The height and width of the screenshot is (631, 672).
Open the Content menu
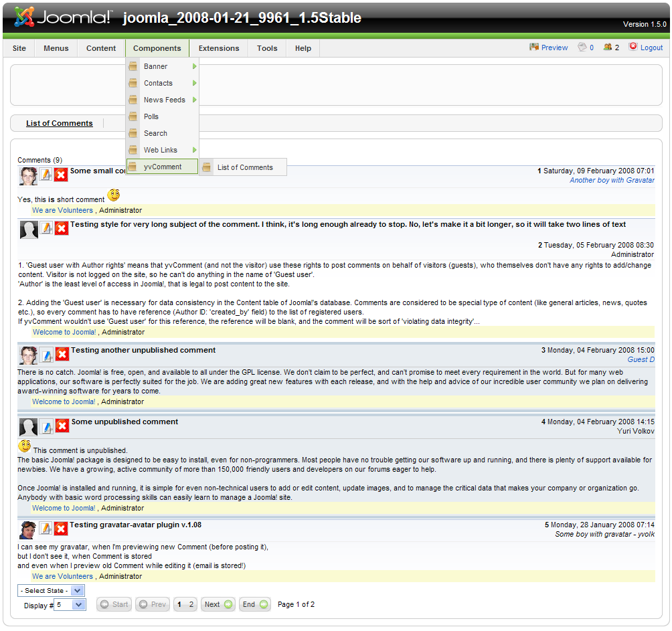(x=101, y=48)
